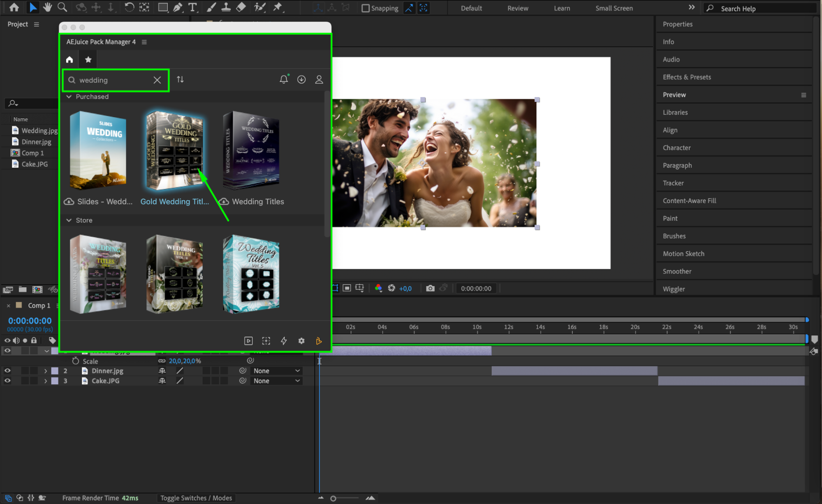Open the Effects & Presets panel
The width and height of the screenshot is (822, 504).
click(x=686, y=77)
